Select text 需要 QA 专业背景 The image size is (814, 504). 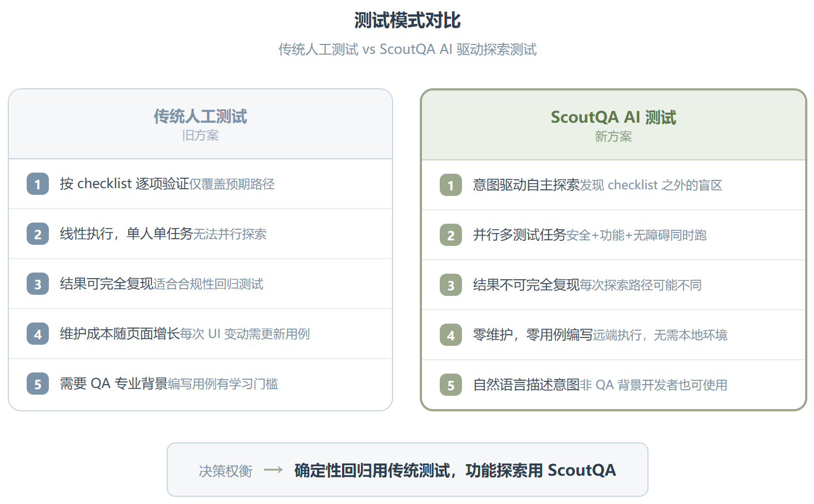click(x=114, y=384)
